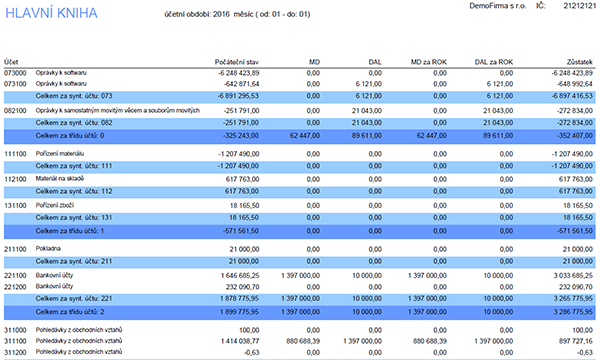The image size is (600, 360).
Task: Click the MD za ROK column header
Action: pos(429,62)
